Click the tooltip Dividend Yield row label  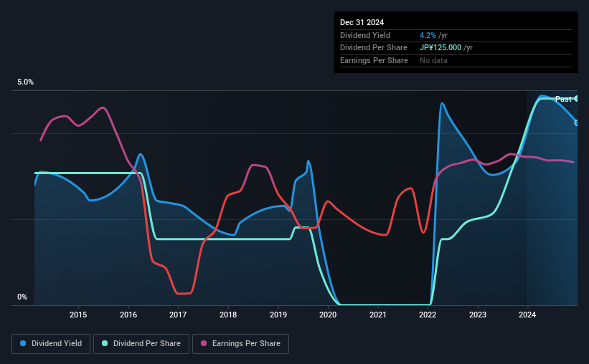365,35
